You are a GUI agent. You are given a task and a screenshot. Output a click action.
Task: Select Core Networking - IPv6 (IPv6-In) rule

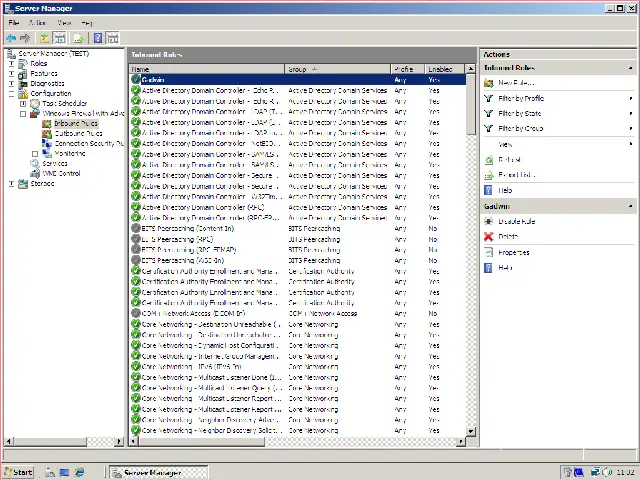click(298, 367)
